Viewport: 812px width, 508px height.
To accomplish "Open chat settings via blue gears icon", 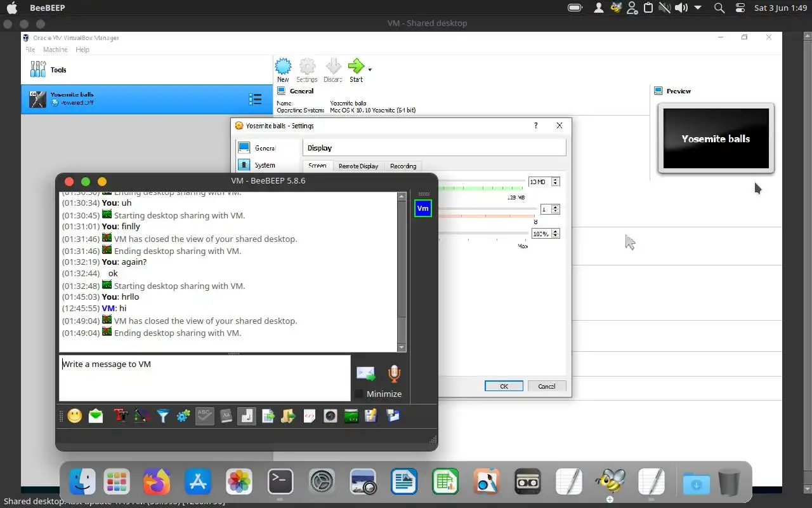I will click(x=183, y=416).
